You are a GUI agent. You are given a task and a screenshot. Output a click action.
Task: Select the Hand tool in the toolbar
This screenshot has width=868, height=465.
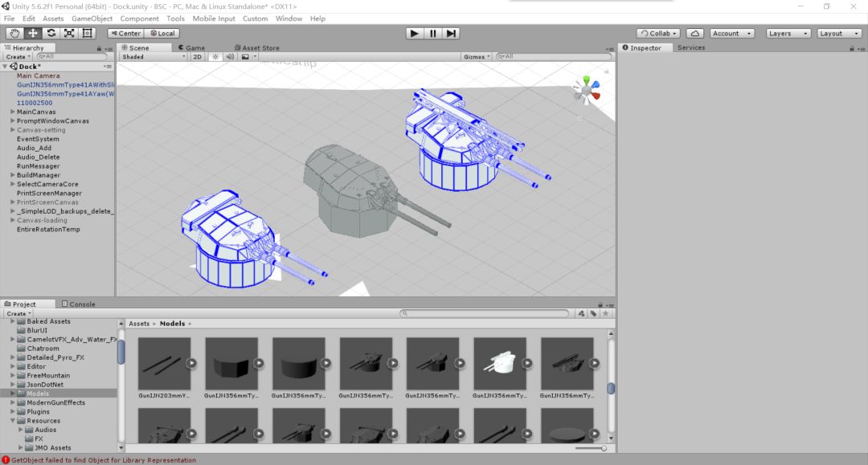pos(14,33)
